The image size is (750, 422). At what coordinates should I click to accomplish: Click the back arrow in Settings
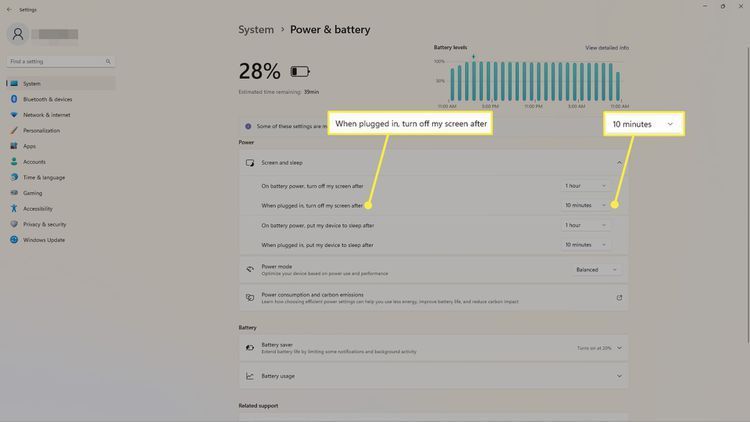9,6
